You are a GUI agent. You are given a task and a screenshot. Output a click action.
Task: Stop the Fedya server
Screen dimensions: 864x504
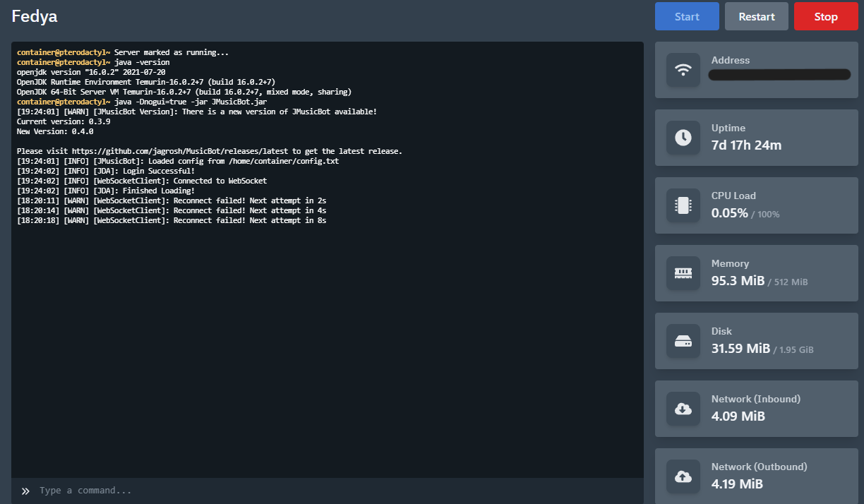(826, 16)
